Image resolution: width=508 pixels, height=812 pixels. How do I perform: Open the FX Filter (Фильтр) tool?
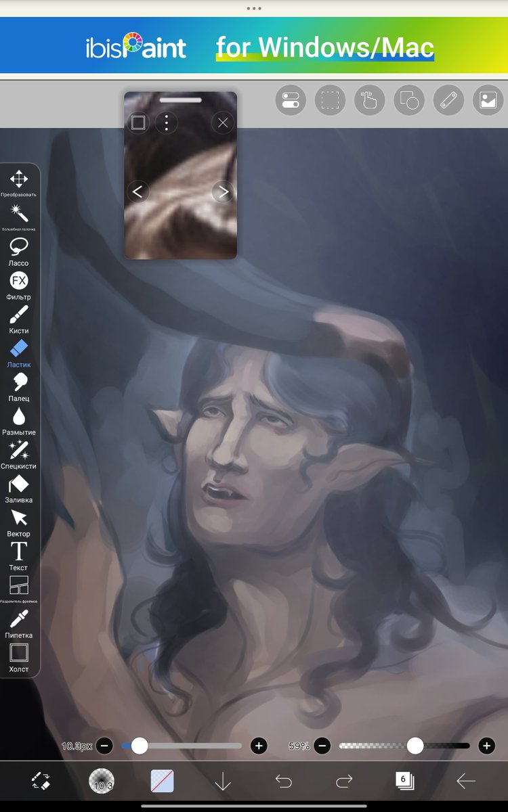pyautogui.click(x=19, y=285)
